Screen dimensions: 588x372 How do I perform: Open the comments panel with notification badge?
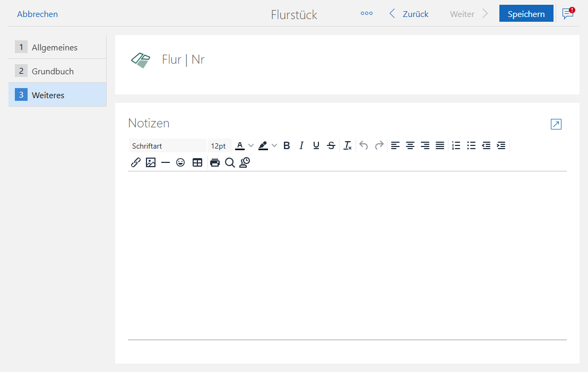point(567,14)
